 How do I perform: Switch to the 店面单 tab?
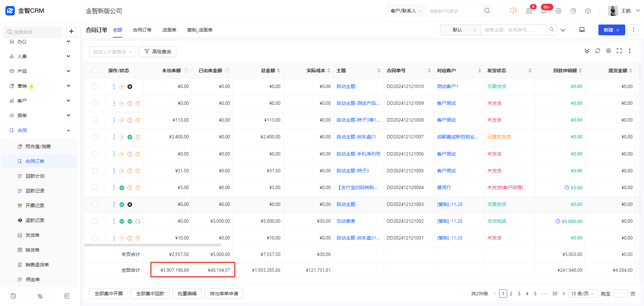tap(169, 30)
